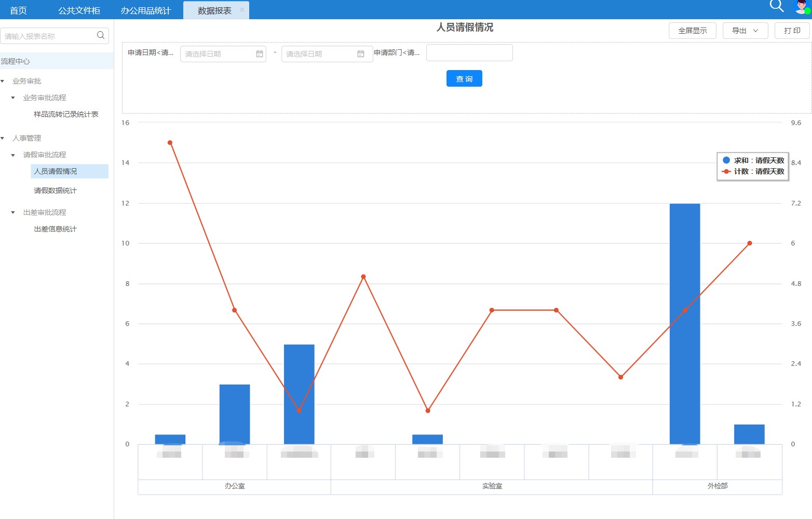This screenshot has width=812, height=519.
Task: Click the 人员请假情况 report title
Action: (465, 28)
